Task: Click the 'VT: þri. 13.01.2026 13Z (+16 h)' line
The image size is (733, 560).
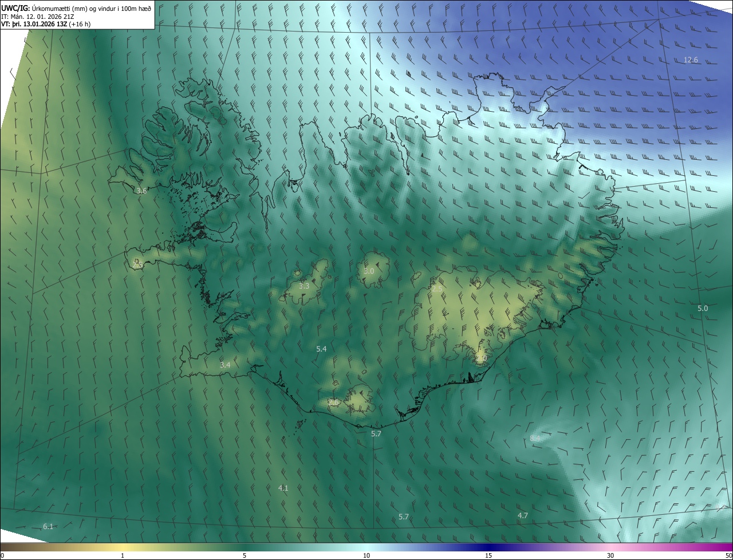Action: (46, 24)
